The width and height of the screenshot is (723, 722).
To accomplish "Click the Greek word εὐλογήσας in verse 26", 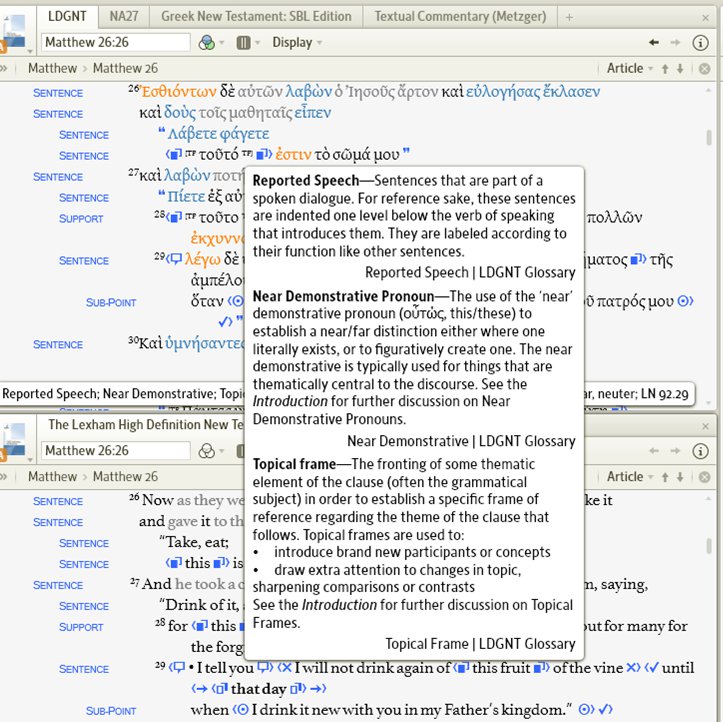I will click(503, 92).
